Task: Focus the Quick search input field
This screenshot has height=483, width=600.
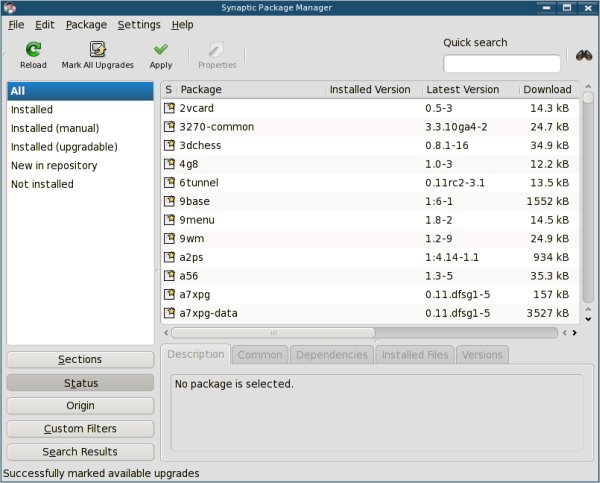Action: tap(501, 64)
